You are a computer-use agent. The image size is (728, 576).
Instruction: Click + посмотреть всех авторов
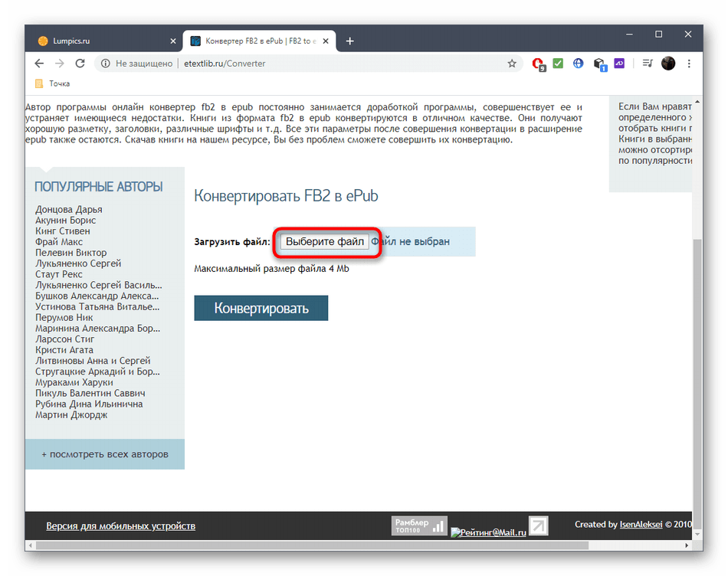[105, 454]
